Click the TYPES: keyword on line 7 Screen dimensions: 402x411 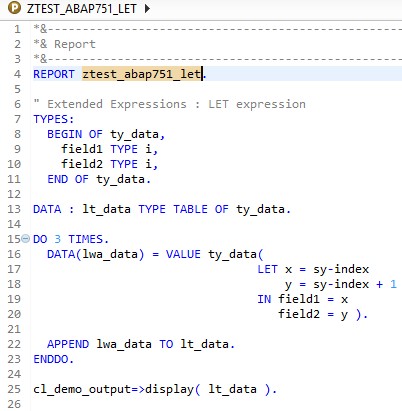point(54,119)
